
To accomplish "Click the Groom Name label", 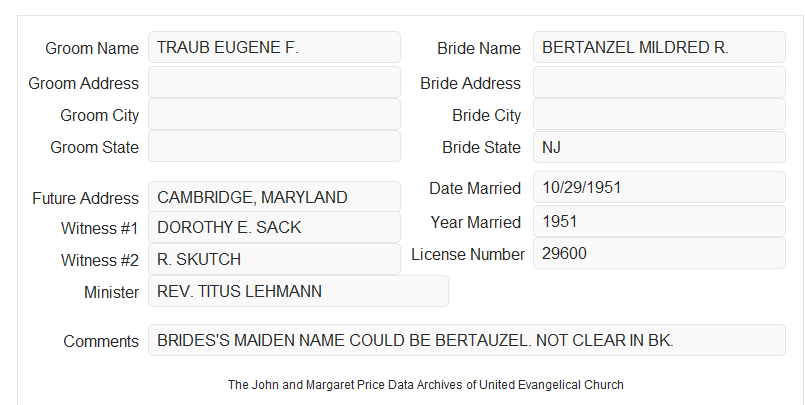I will point(92,48).
